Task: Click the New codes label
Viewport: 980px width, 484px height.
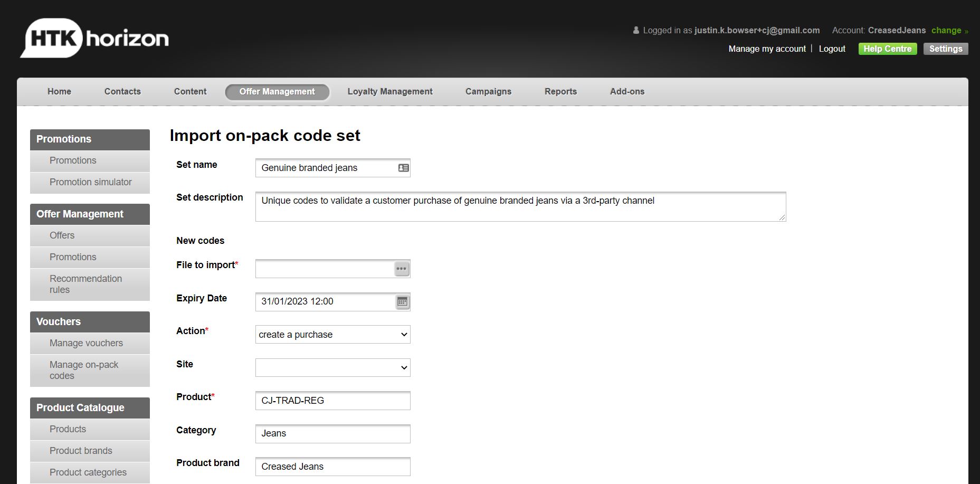Action: tap(200, 241)
